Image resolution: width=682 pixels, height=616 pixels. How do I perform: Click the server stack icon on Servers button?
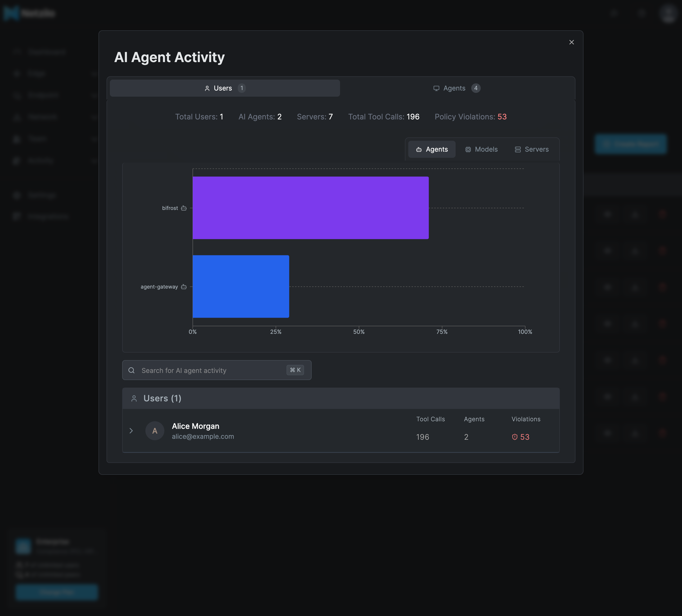point(518,149)
